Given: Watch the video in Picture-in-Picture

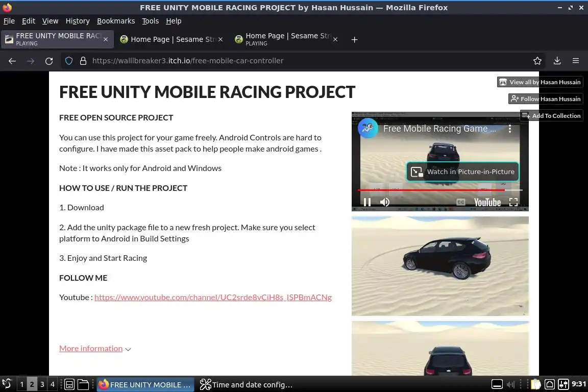Looking at the screenshot, I should coord(463,172).
